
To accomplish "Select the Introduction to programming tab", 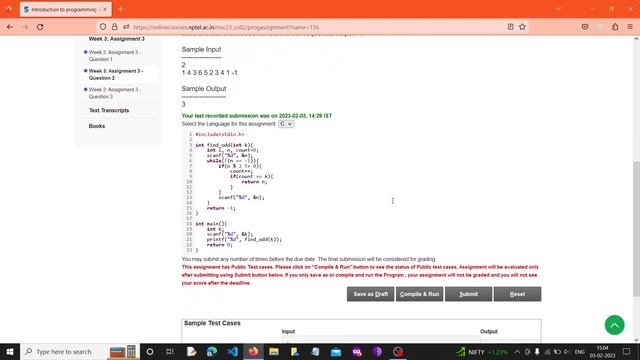I will (x=65, y=9).
